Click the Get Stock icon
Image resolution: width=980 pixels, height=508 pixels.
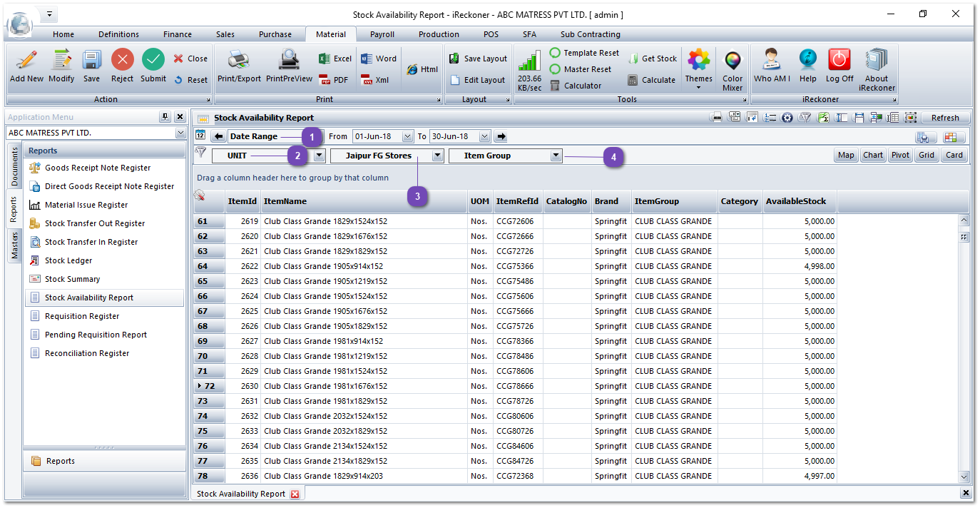point(651,61)
